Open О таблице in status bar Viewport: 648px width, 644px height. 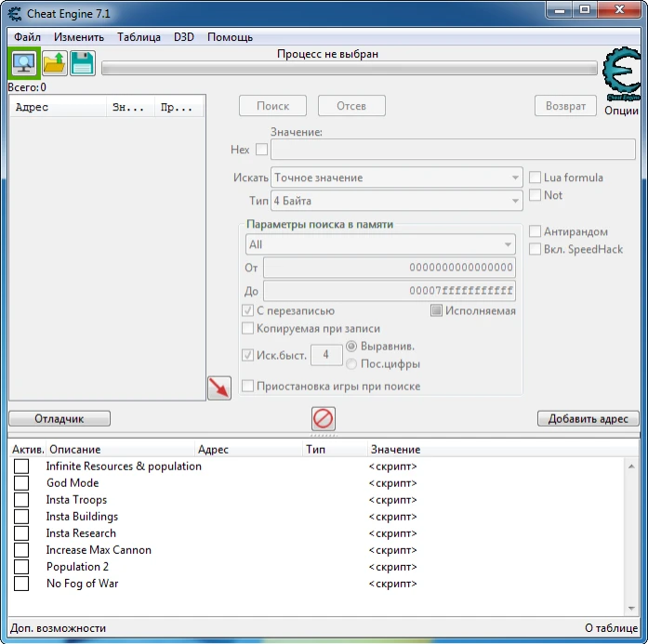pos(611,628)
